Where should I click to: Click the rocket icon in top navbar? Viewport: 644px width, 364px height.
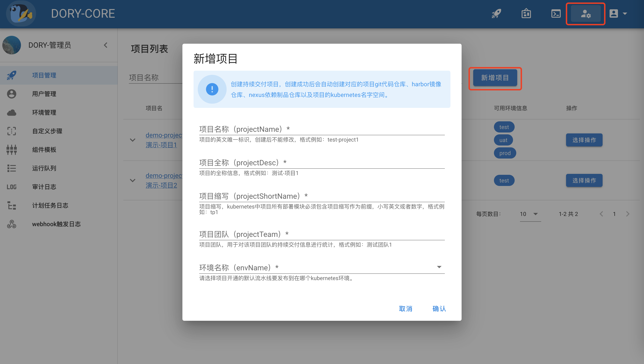coord(496,13)
